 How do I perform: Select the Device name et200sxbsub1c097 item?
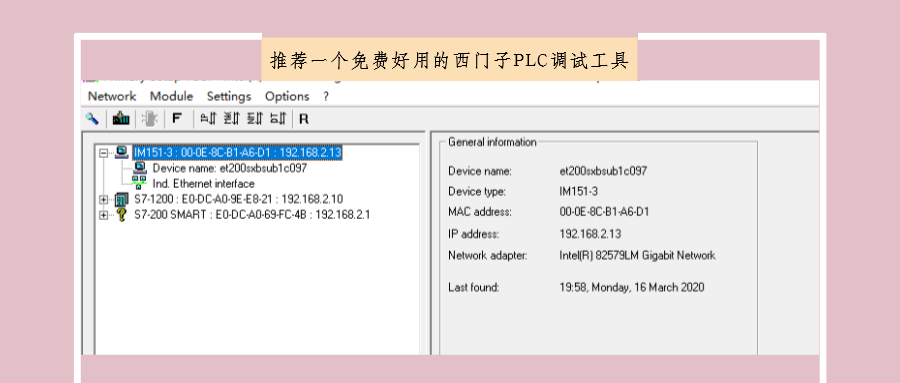click(230, 168)
